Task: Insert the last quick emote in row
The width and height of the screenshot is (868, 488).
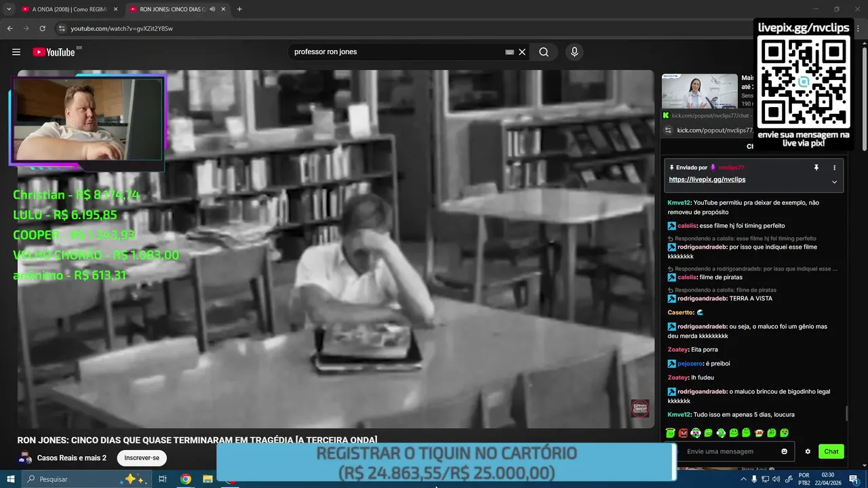Action: tap(785, 433)
